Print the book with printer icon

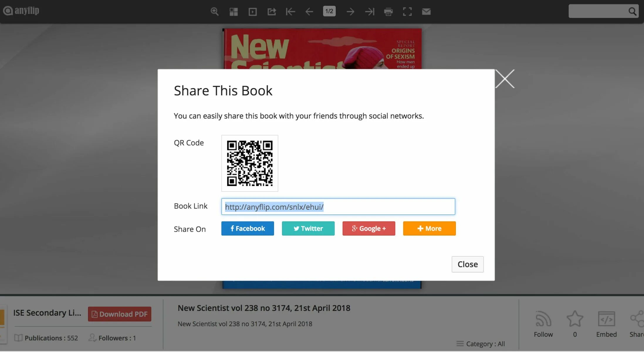point(388,12)
